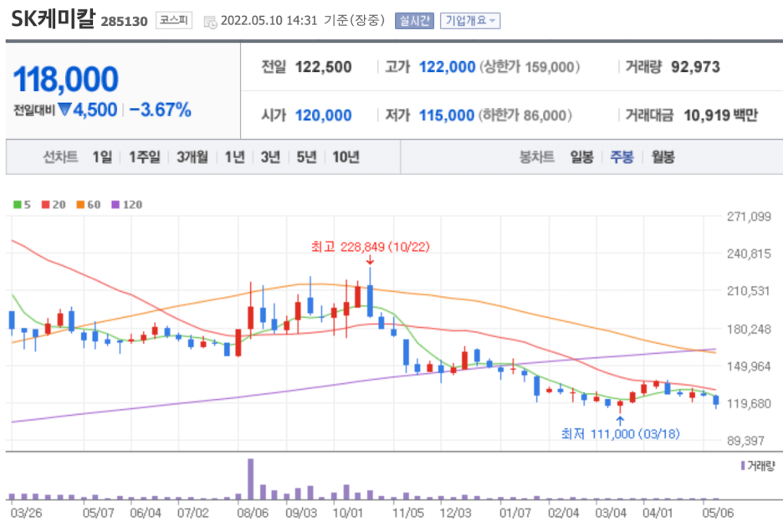Click the -3.67% change value
The width and height of the screenshot is (783, 532).
click(x=161, y=110)
